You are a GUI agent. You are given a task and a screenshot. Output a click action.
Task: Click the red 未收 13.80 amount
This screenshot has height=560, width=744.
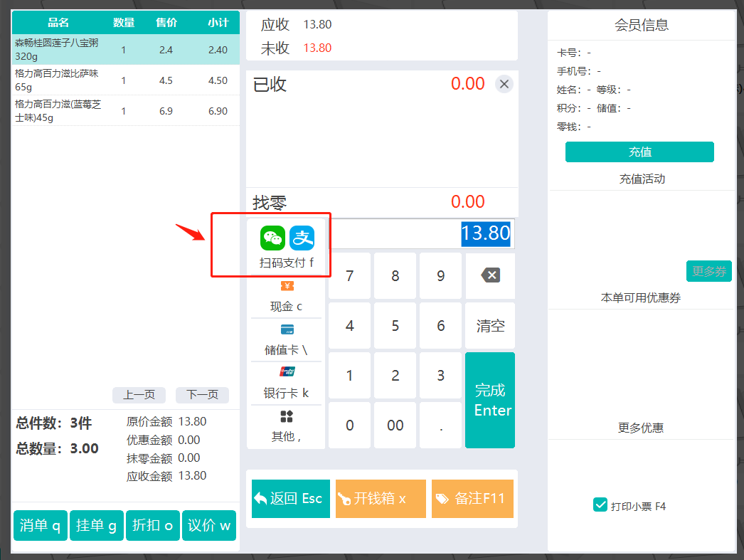point(317,48)
